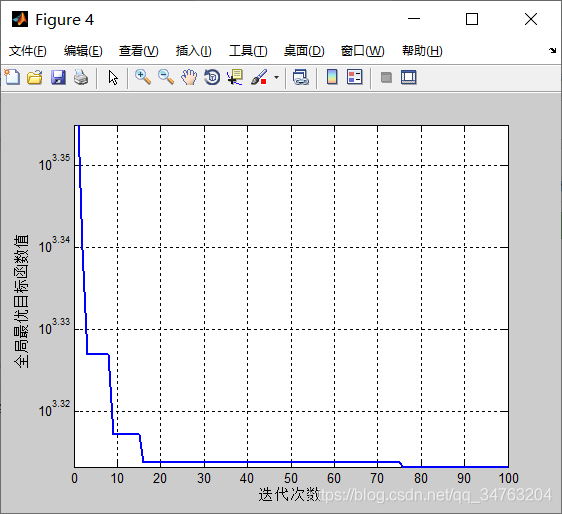
Task: Save the figure with the floppy disk icon
Action: (x=58, y=77)
